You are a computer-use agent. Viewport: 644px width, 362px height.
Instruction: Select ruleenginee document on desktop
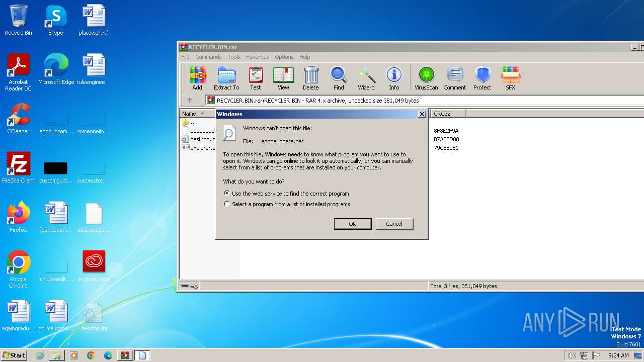(94, 69)
